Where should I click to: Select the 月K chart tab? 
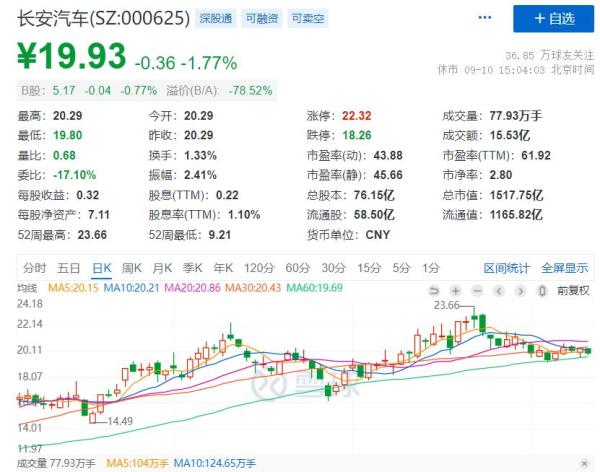(x=162, y=268)
